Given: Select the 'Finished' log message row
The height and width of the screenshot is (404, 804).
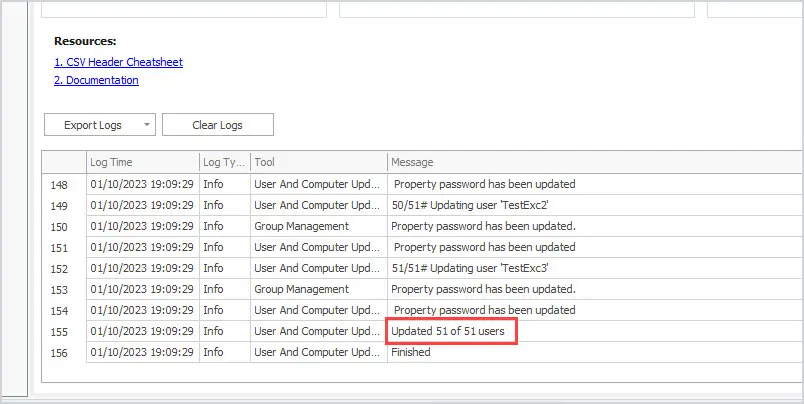Looking at the screenshot, I should pos(423,352).
